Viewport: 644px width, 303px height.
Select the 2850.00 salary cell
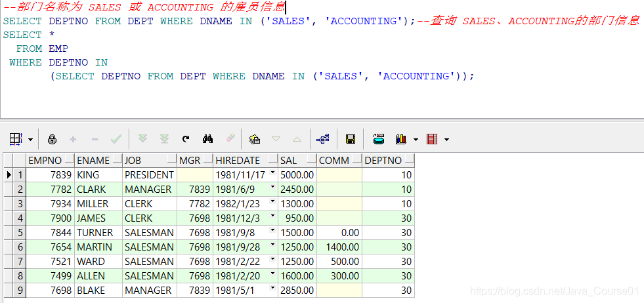[297, 291]
